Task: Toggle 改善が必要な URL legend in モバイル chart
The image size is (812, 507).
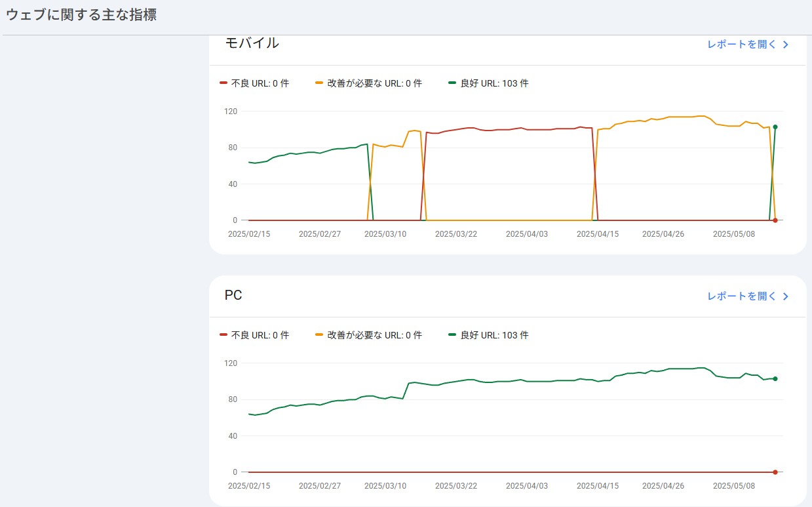Action: pyautogui.click(x=368, y=83)
